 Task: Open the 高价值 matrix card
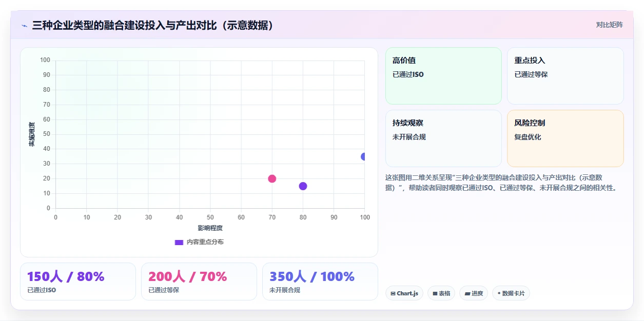click(x=443, y=76)
